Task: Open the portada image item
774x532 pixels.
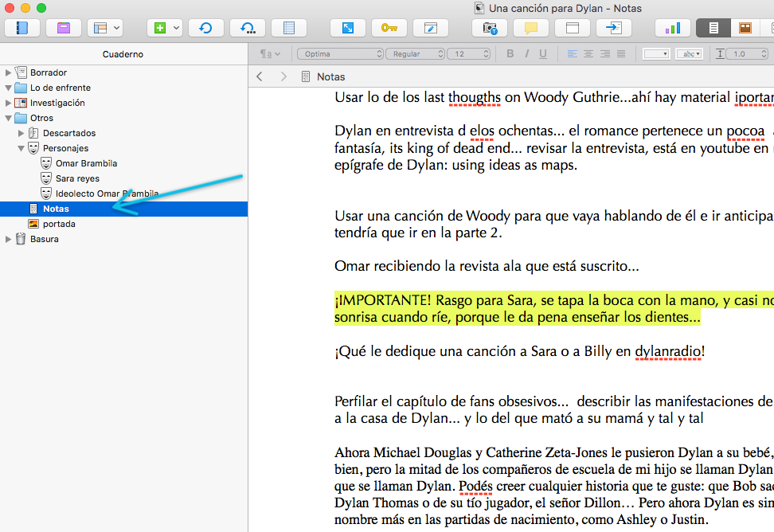Action: tap(59, 224)
